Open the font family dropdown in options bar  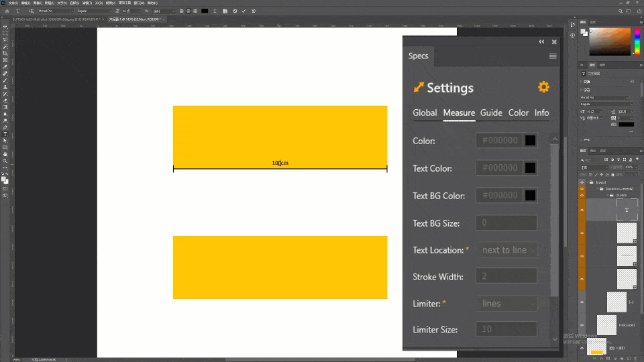(x=56, y=11)
